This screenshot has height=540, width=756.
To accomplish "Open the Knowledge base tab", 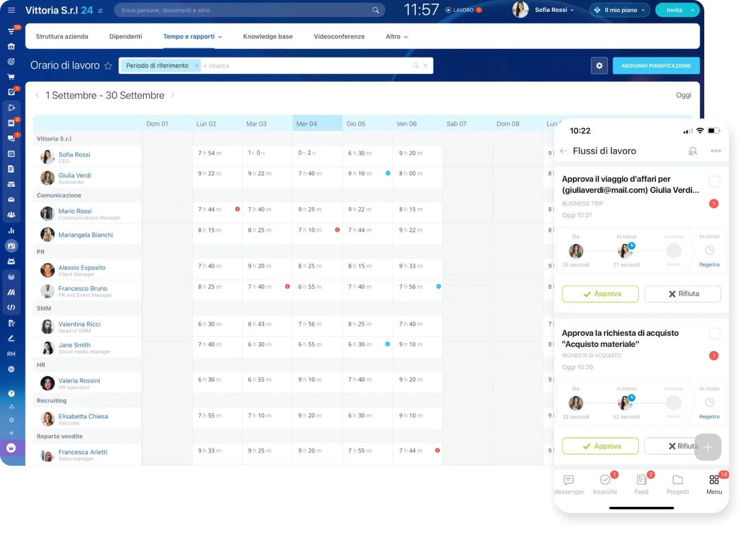I will click(268, 37).
